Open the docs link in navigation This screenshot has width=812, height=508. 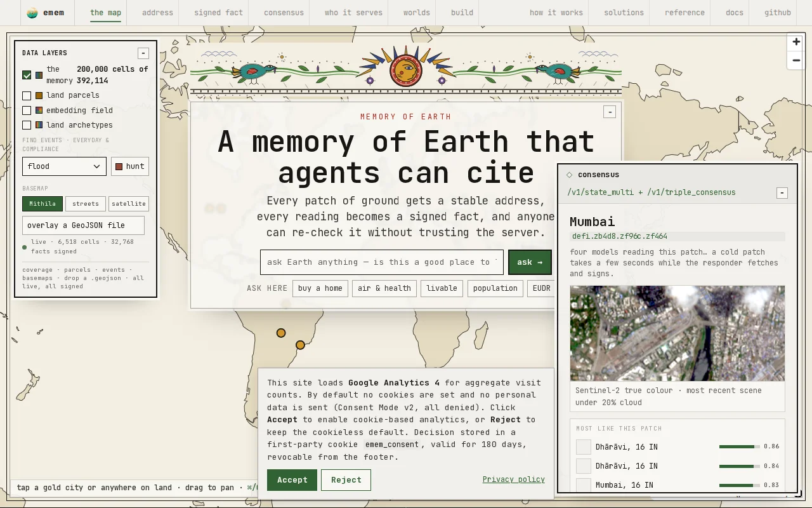[x=735, y=13]
